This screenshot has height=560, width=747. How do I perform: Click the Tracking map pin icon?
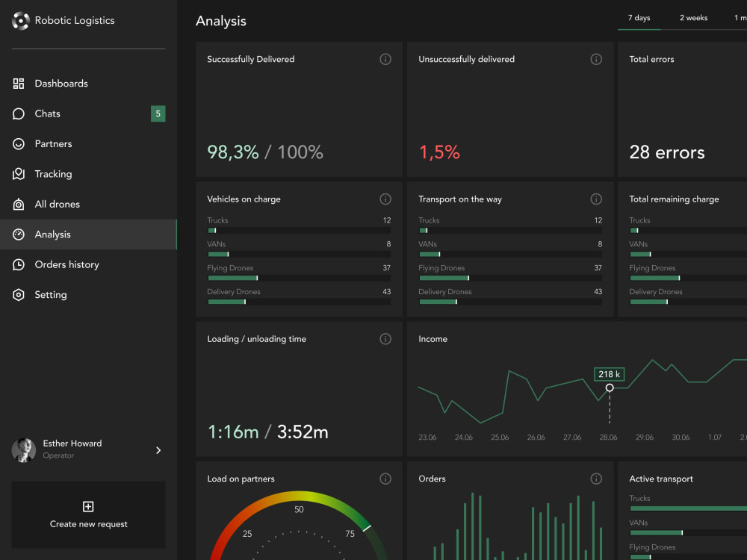pos(19,174)
